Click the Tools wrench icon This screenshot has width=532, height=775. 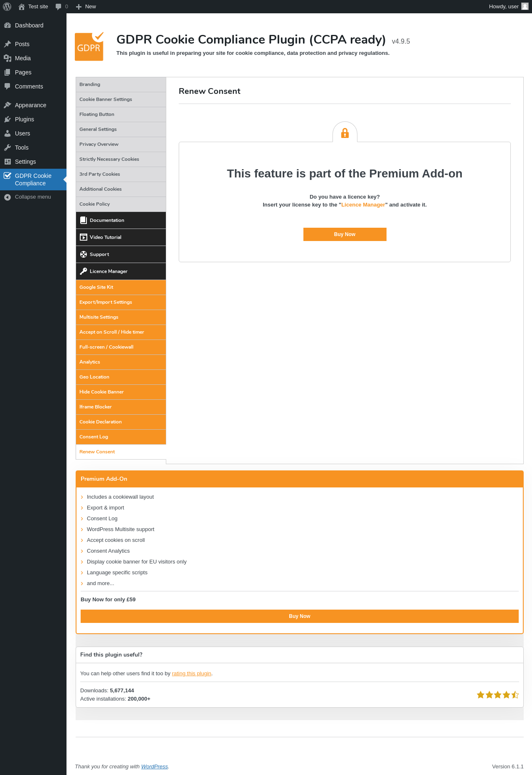[7, 148]
